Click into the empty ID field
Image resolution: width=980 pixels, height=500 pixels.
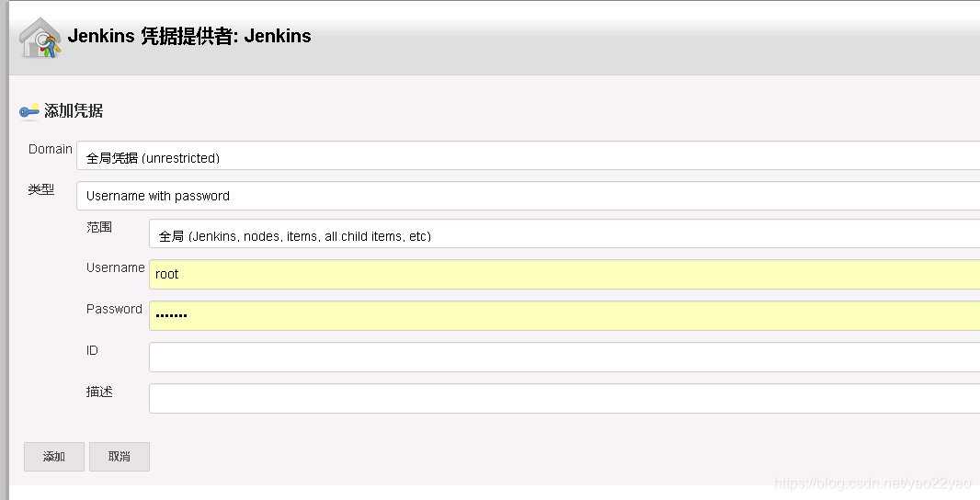564,357
